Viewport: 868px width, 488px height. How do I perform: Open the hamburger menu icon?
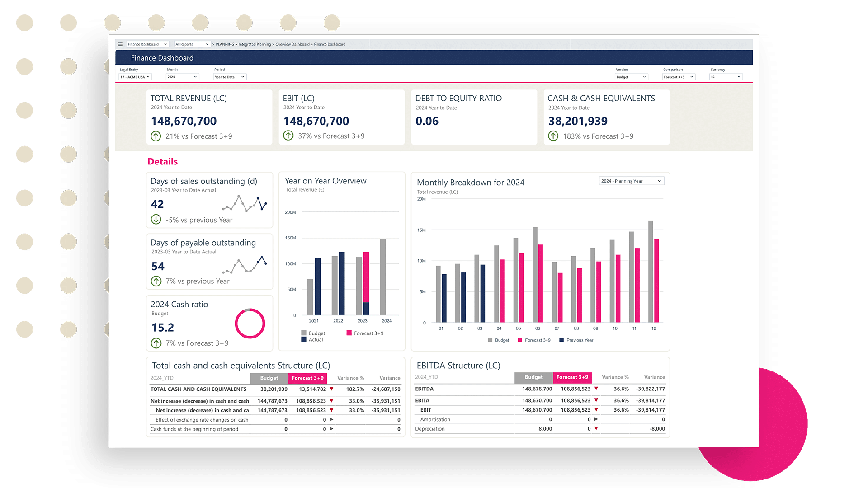click(x=120, y=44)
